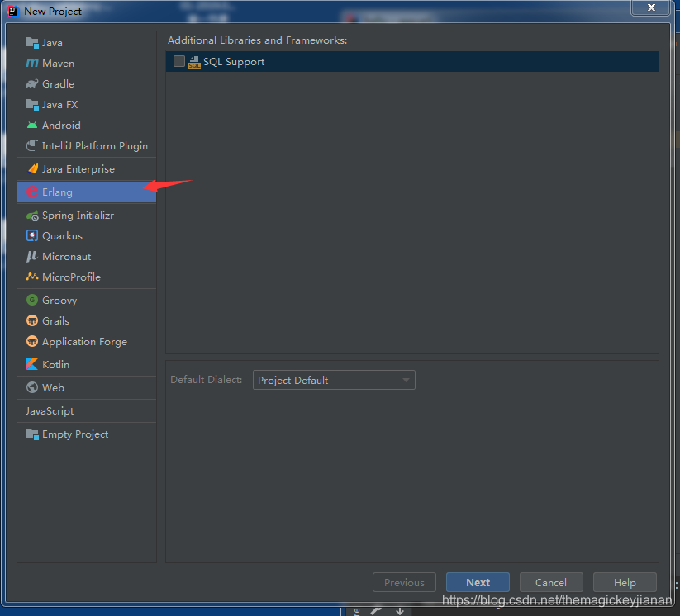This screenshot has height=616, width=680.
Task: Click the Android robot icon
Action: pyautogui.click(x=32, y=126)
